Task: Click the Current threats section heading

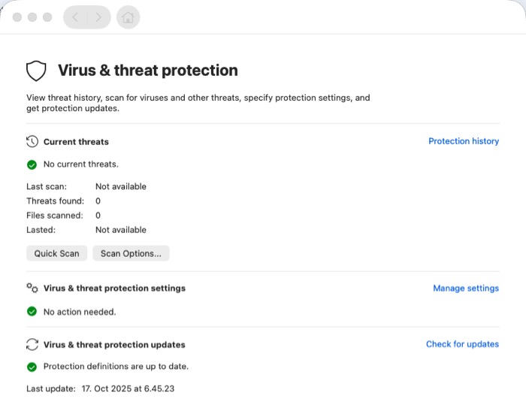Action: [x=76, y=141]
